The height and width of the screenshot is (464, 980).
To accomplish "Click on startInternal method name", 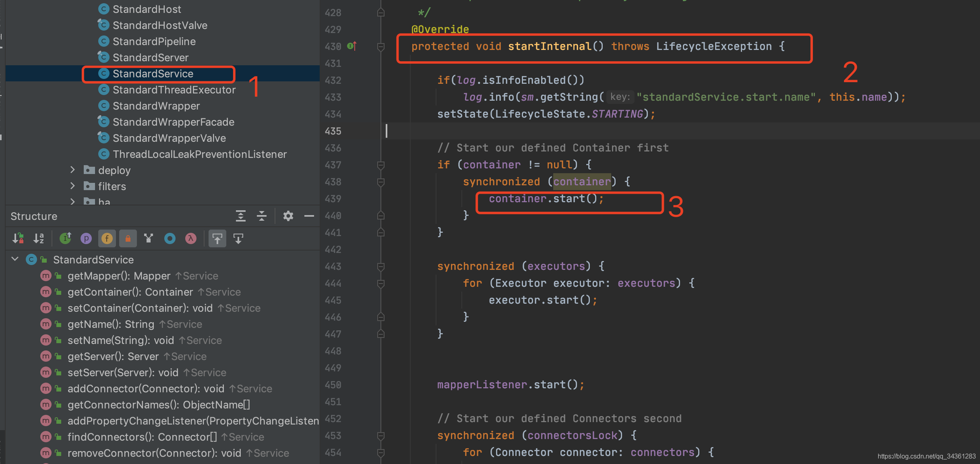I will point(550,47).
